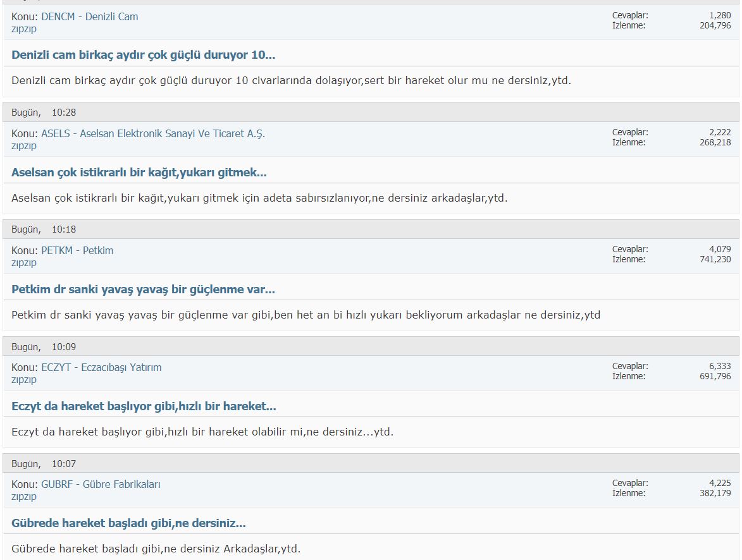Open the DENCM - Denizli Cam topic link
The width and height of the screenshot is (742, 560).
point(89,16)
